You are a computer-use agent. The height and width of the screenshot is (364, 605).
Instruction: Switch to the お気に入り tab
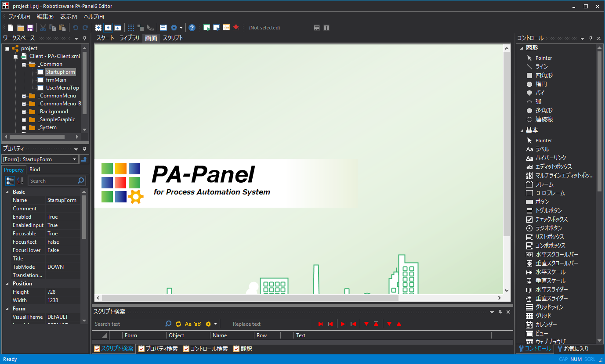572,349
